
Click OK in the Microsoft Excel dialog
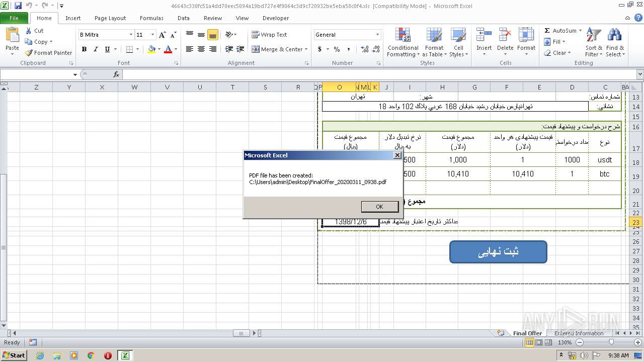pos(379,207)
